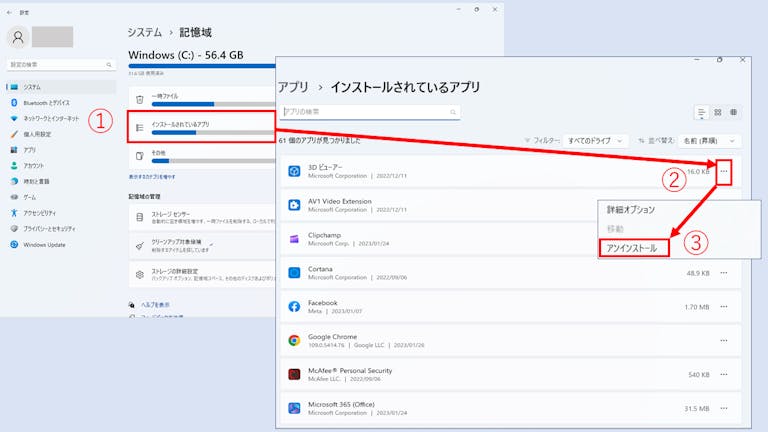Choose アンインストール in the context menu
768x432 pixels.
coord(632,248)
